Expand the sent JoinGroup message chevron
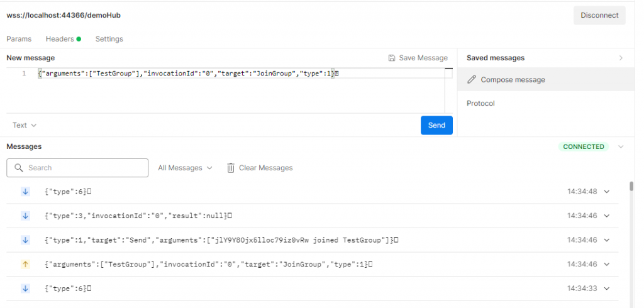The width and height of the screenshot is (644, 308). click(x=607, y=264)
